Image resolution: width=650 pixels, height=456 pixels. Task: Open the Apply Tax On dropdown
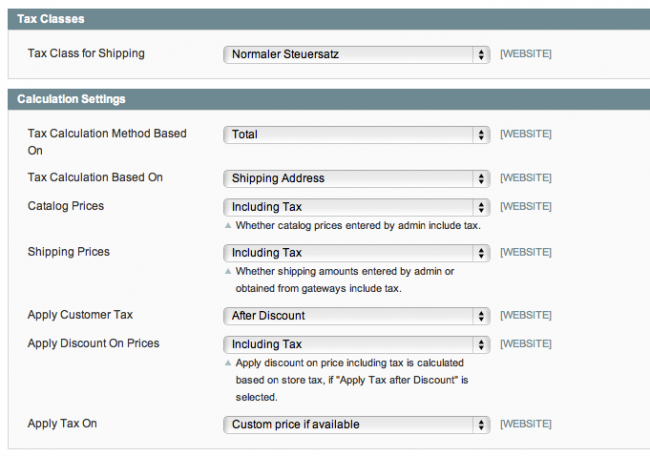[356, 424]
